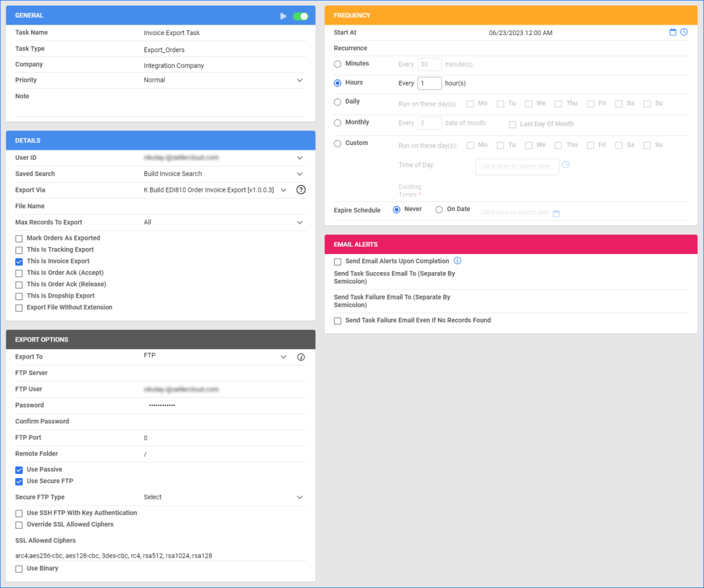Expand the Max Records To Export dropdown

click(299, 222)
